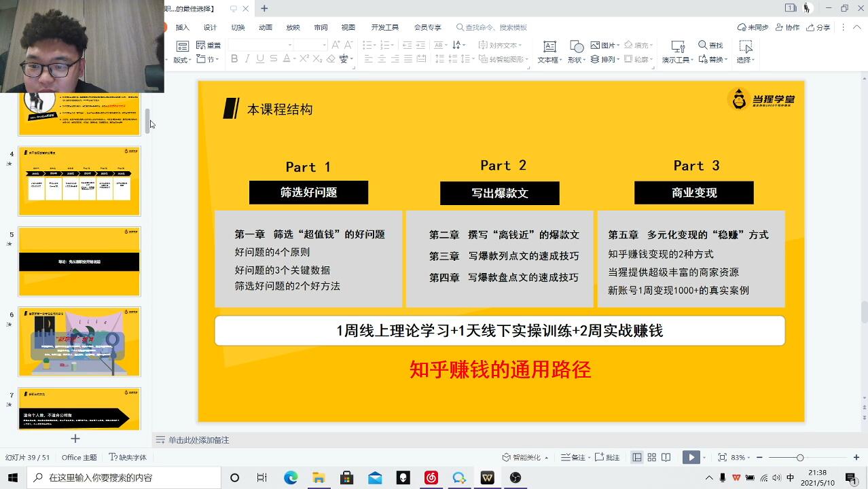This screenshot has height=489, width=868.
Task: Open the View (视图) tab
Action: click(348, 27)
